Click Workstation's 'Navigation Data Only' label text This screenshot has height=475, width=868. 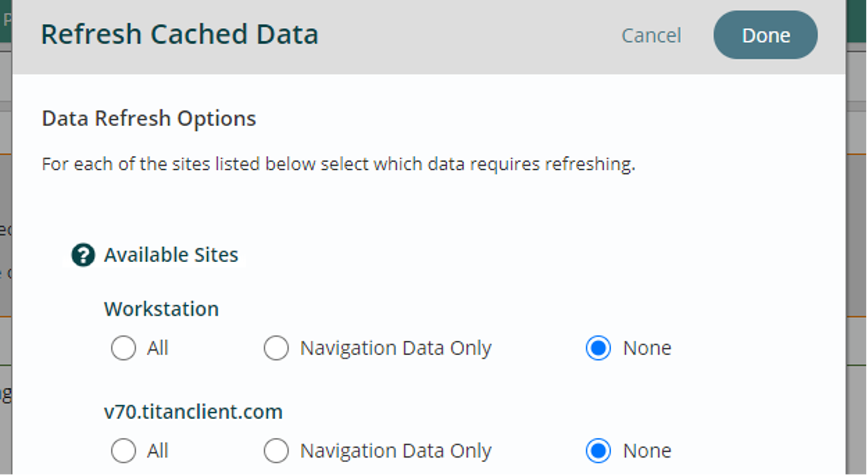(x=395, y=348)
